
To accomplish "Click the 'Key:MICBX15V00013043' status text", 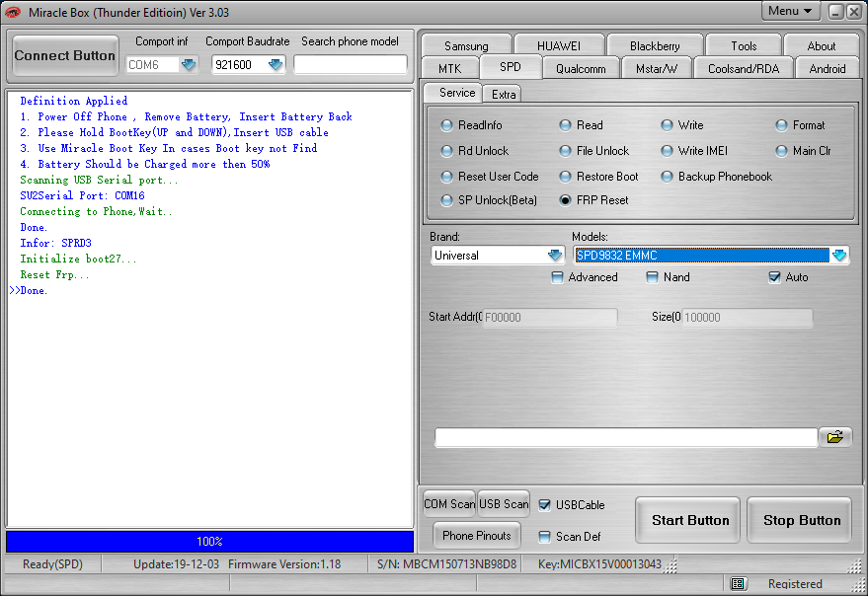I will coord(599,564).
